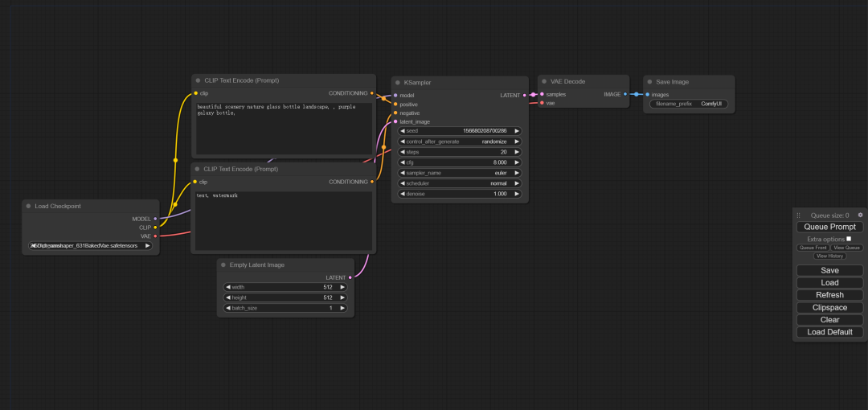Click the Load Default button

(829, 332)
